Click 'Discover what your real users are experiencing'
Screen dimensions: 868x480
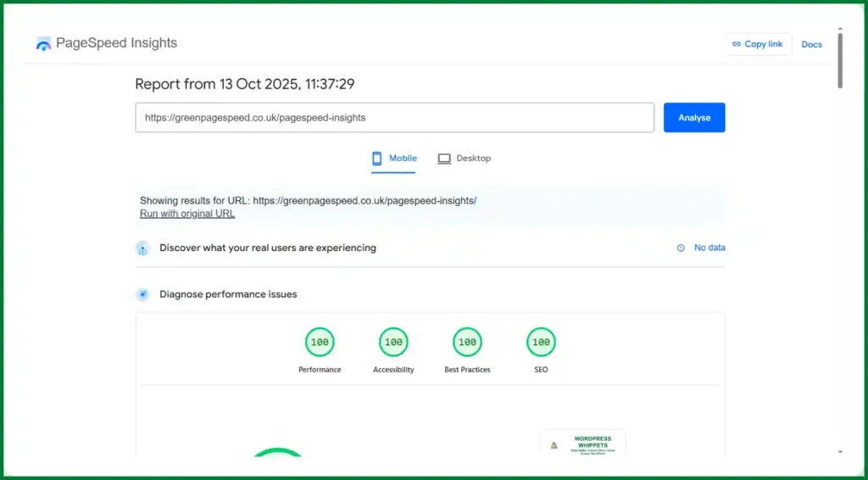click(268, 248)
